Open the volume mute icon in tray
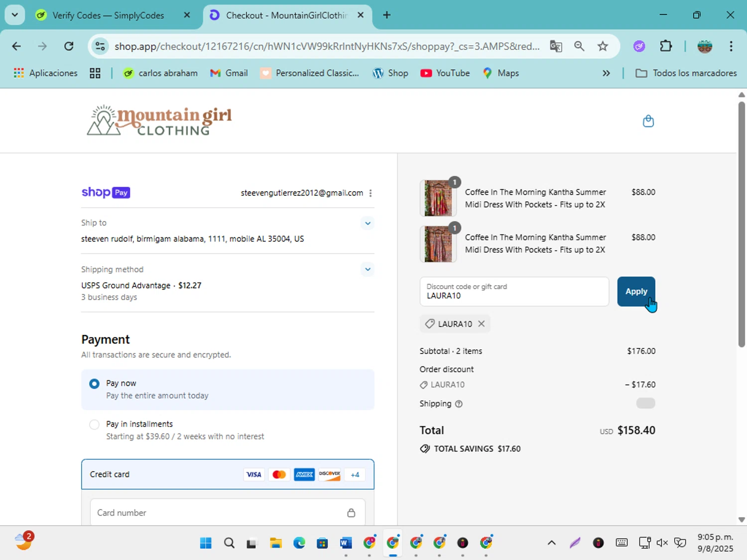 click(662, 543)
